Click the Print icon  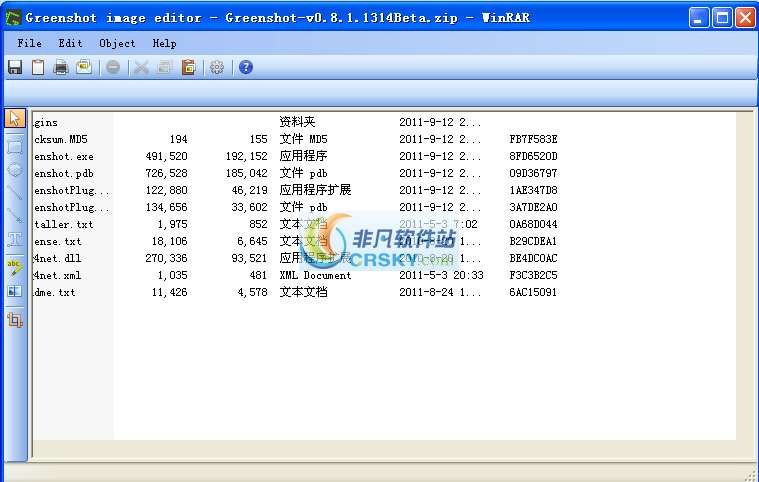pos(61,67)
